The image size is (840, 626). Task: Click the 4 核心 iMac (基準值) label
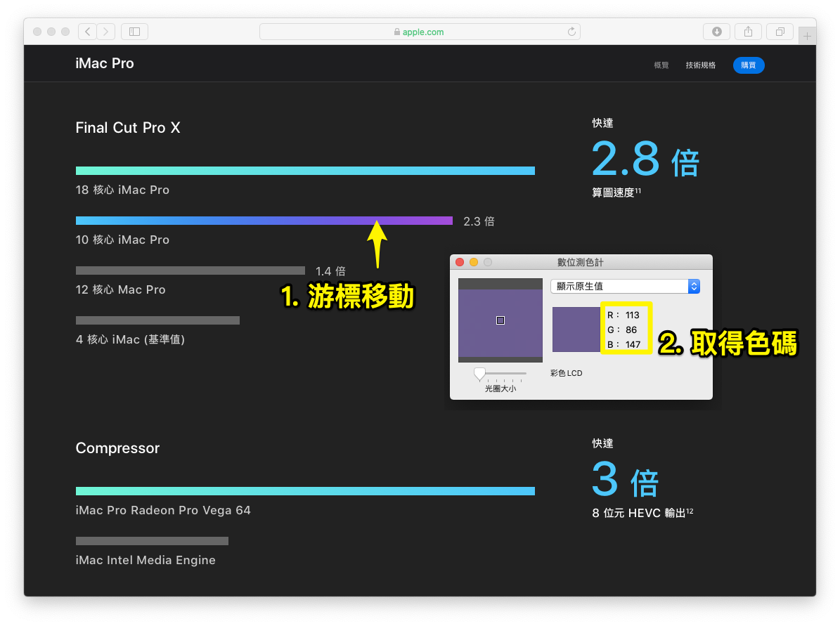pyautogui.click(x=130, y=339)
